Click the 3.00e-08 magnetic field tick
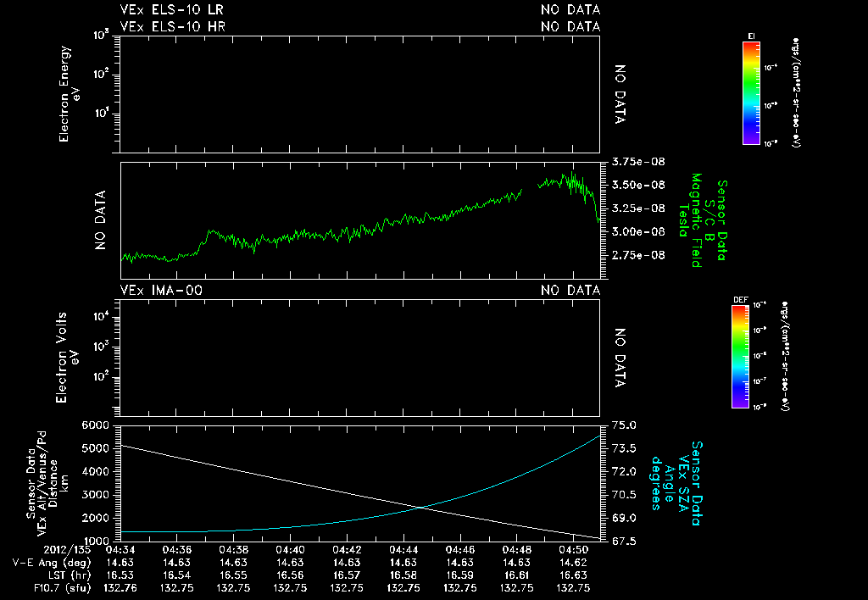This screenshot has height=600, width=868. point(638,231)
